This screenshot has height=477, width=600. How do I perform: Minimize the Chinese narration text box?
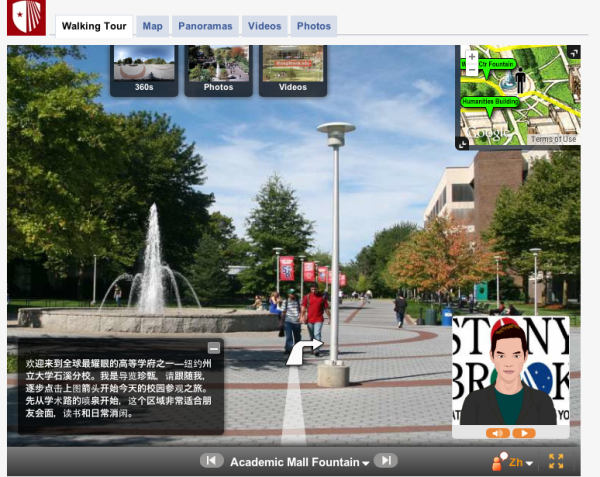[x=214, y=348]
